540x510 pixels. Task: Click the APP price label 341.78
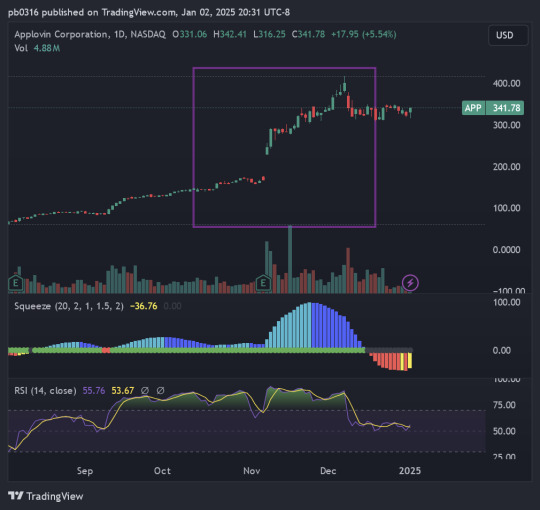[493, 108]
